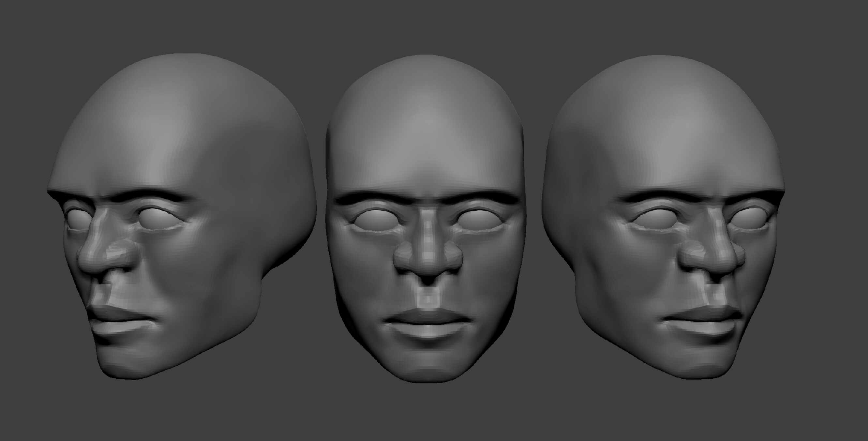
Task: Click the left head's larger visible eyeball
Action: pos(159,219)
